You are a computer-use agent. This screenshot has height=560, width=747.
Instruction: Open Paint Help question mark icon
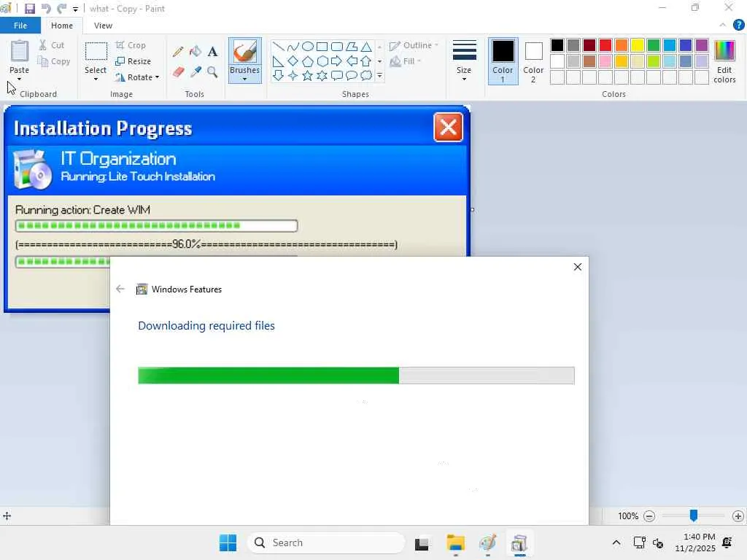[x=738, y=26]
